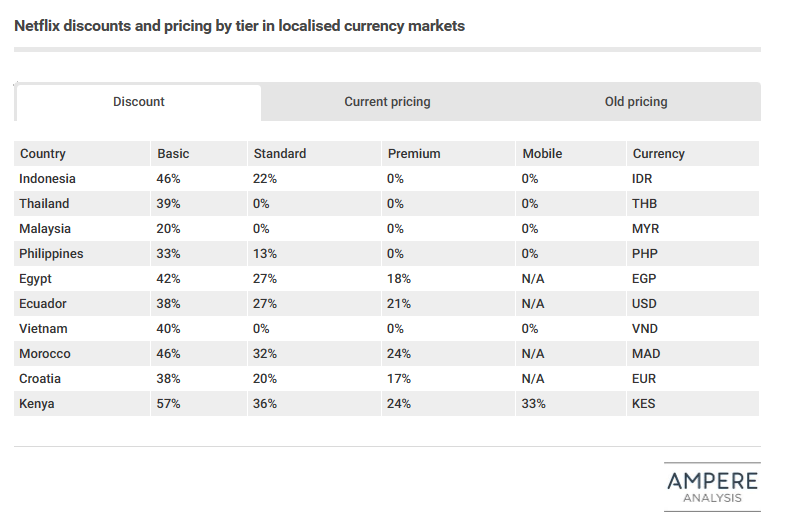Click the chart title text
791x521 pixels.
(240, 26)
